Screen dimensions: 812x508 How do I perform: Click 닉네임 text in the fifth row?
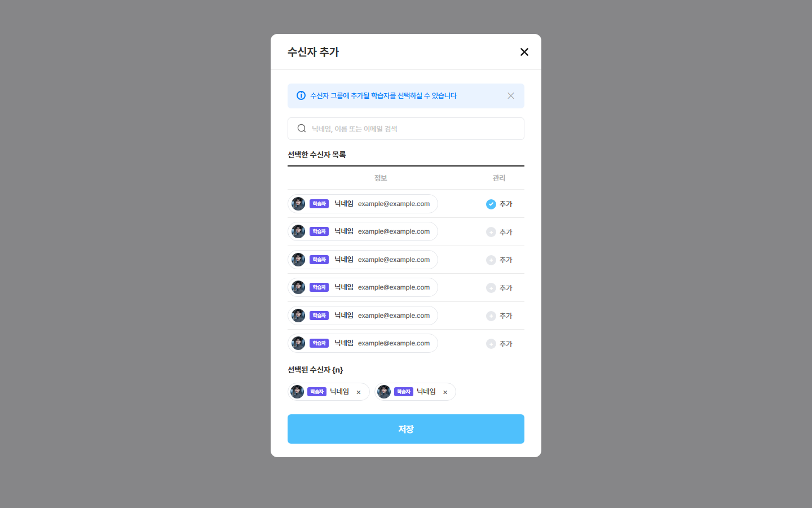pos(344,316)
